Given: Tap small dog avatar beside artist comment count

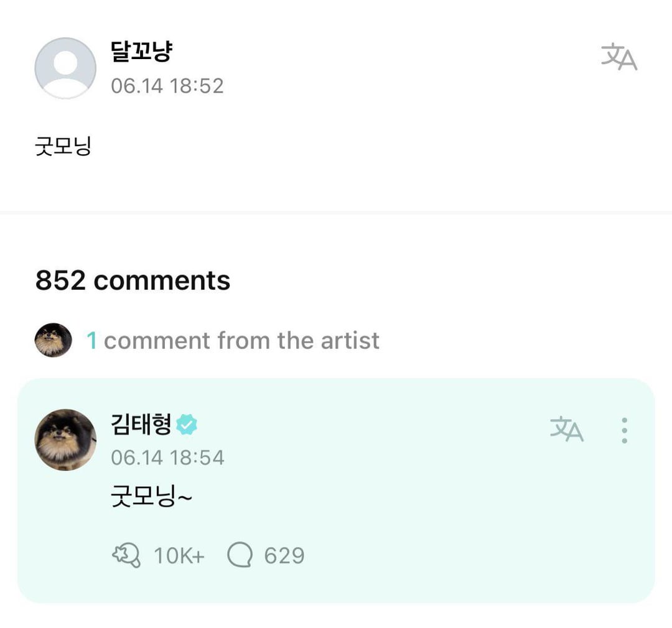Looking at the screenshot, I should click(x=53, y=340).
